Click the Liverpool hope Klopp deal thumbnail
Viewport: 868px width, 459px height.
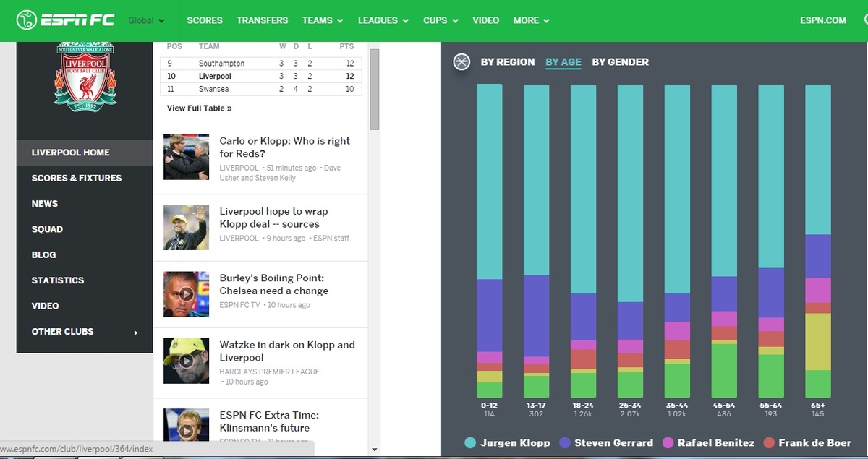(x=186, y=227)
